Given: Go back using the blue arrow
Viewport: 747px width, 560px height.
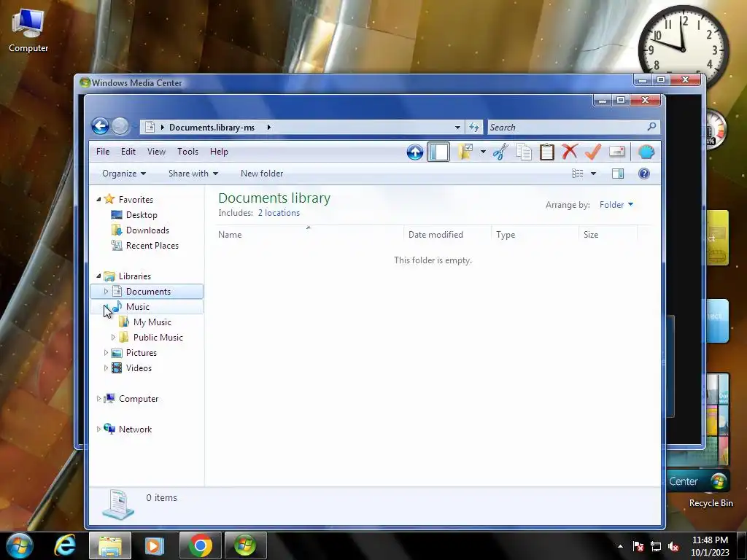Looking at the screenshot, I should [x=100, y=126].
